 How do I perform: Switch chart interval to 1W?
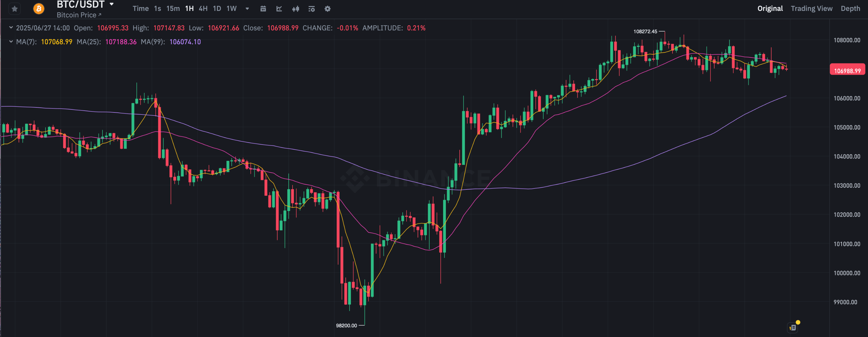[x=231, y=9]
